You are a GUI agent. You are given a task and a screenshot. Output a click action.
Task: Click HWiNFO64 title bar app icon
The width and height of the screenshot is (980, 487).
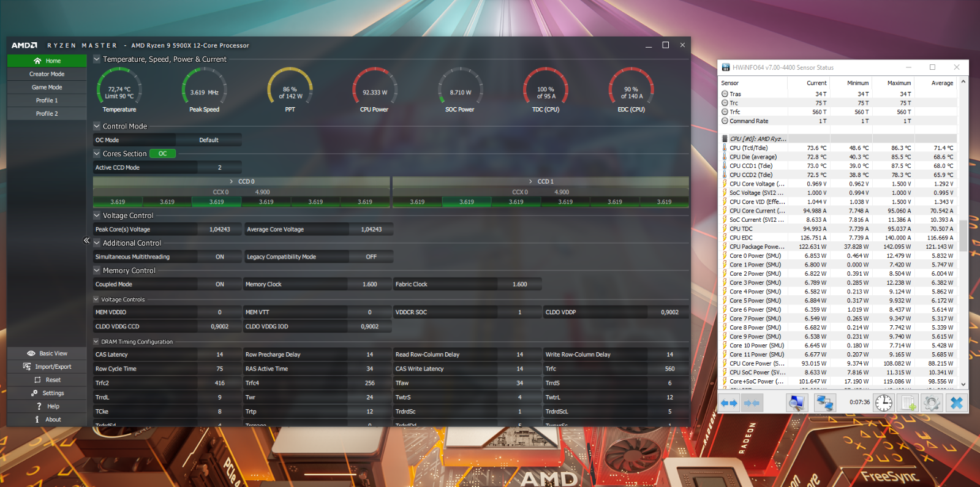[x=726, y=67]
